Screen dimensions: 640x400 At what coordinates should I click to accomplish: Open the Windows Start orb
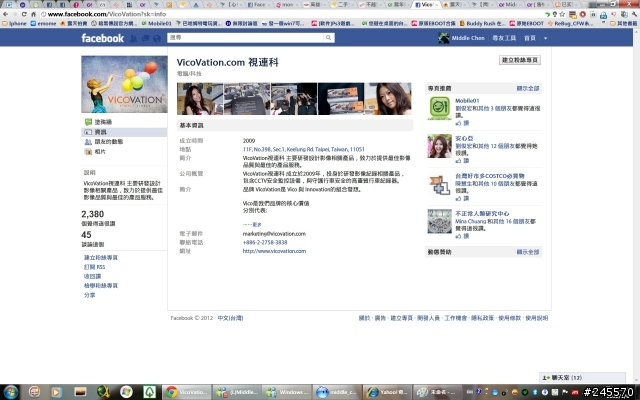click(x=11, y=392)
